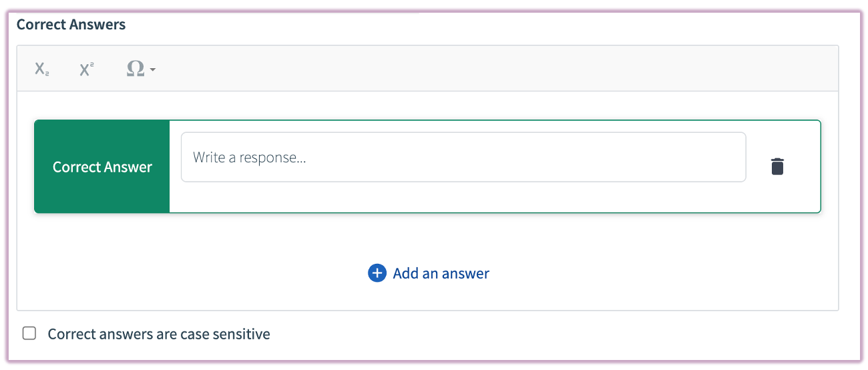Focus the 'Write a response...' field
868x370 pixels.
[463, 158]
